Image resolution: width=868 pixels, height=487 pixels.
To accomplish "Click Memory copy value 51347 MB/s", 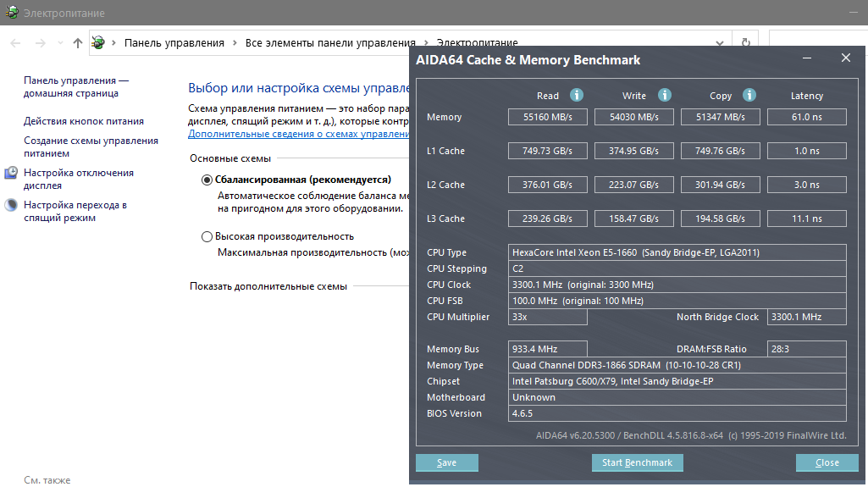I will [x=720, y=117].
